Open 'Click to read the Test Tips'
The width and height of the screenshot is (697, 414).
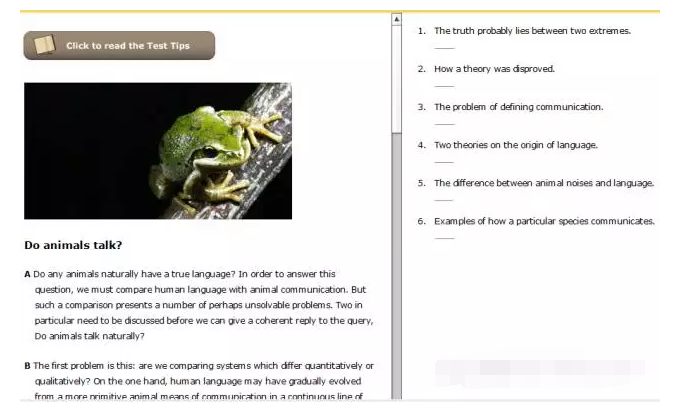point(119,46)
